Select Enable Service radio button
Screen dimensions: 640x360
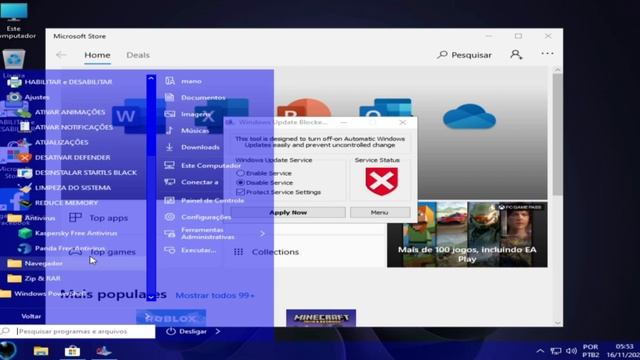point(240,173)
